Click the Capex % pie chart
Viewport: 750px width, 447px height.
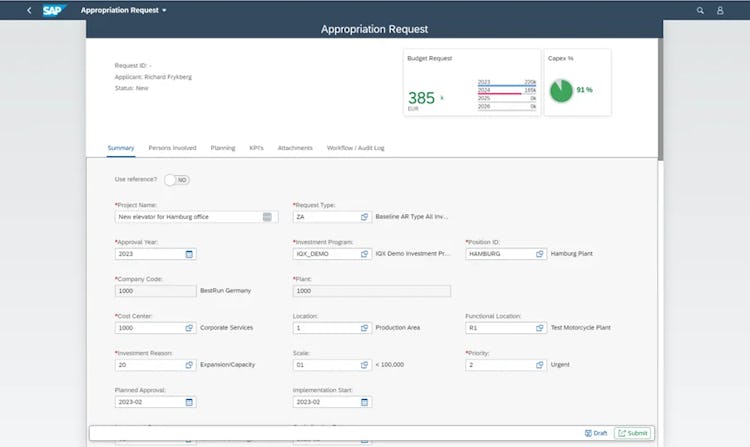(x=561, y=90)
